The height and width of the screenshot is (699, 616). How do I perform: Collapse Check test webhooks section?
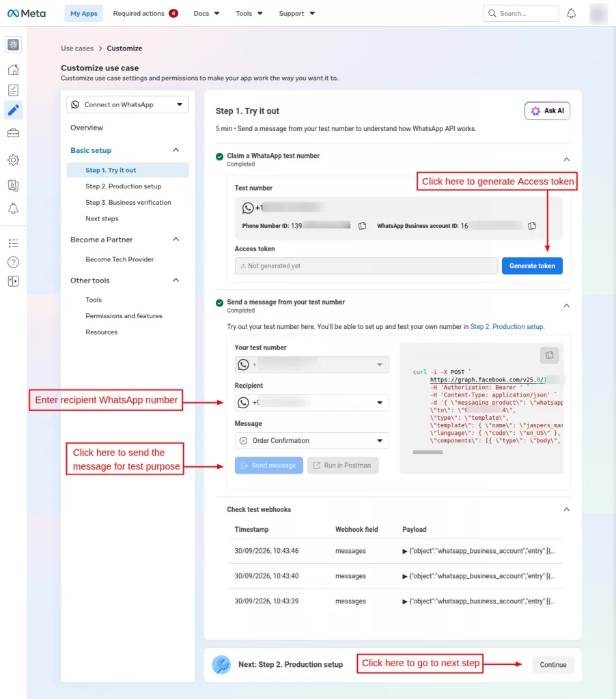tap(566, 509)
